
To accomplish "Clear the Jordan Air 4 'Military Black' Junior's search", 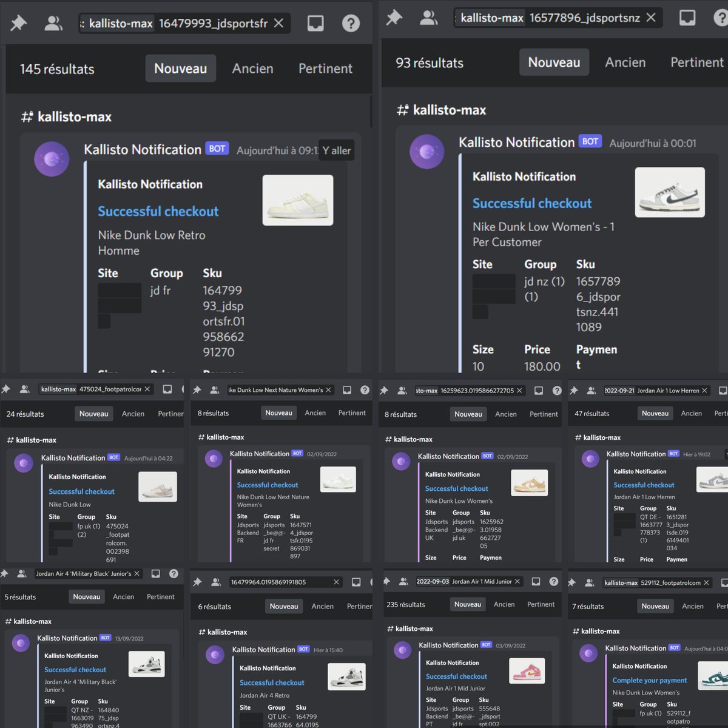I will click(x=137, y=573).
